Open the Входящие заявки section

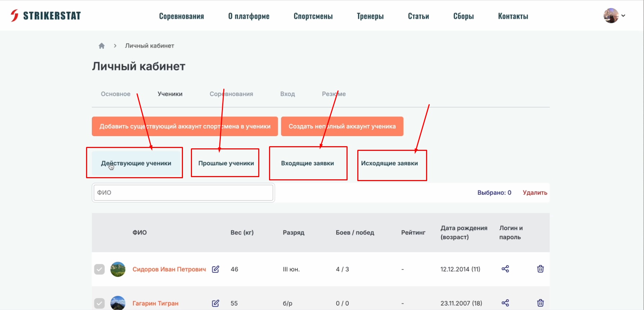(x=307, y=163)
